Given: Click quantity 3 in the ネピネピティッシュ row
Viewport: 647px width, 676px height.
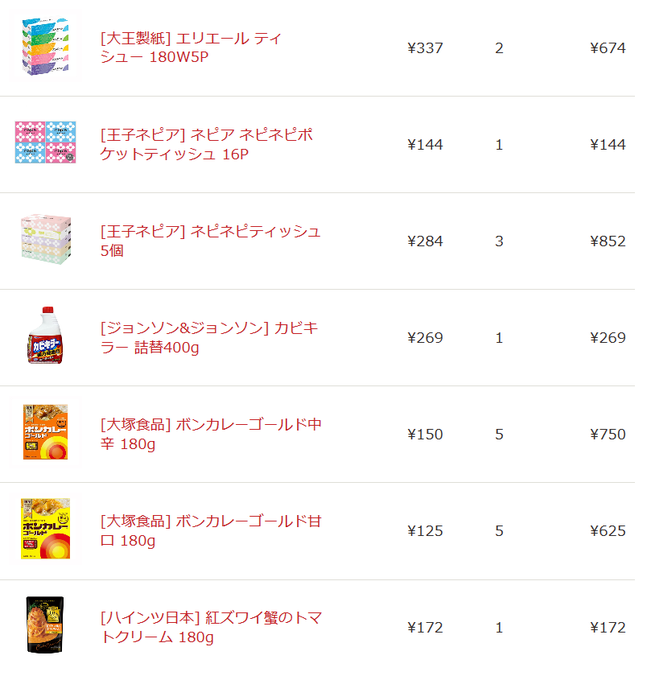Looking at the screenshot, I should point(499,241).
